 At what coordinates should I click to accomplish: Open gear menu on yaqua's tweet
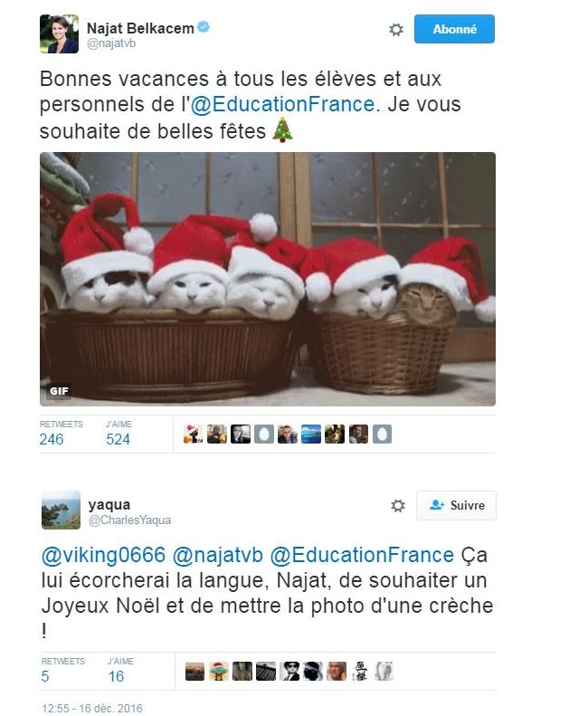(x=398, y=505)
